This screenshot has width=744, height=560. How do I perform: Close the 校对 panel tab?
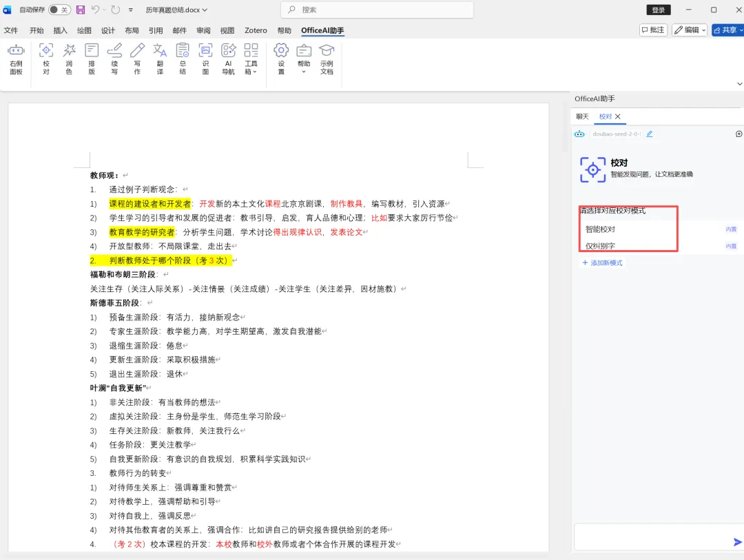tap(617, 116)
